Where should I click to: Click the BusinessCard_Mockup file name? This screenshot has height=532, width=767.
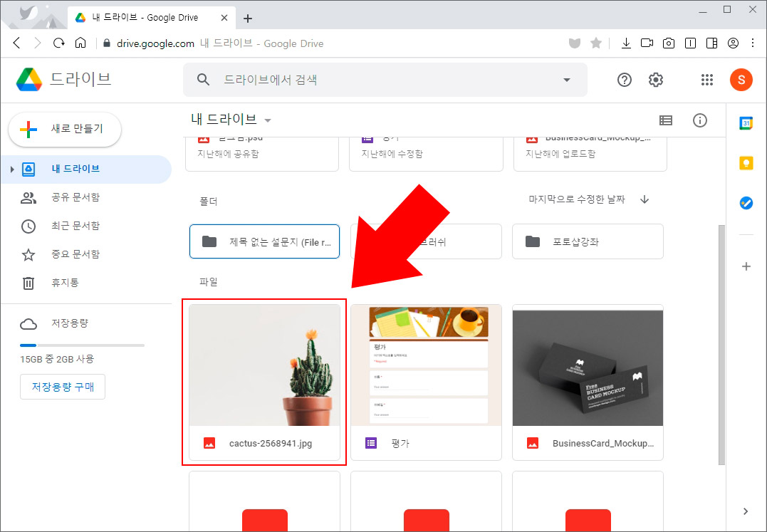click(603, 444)
